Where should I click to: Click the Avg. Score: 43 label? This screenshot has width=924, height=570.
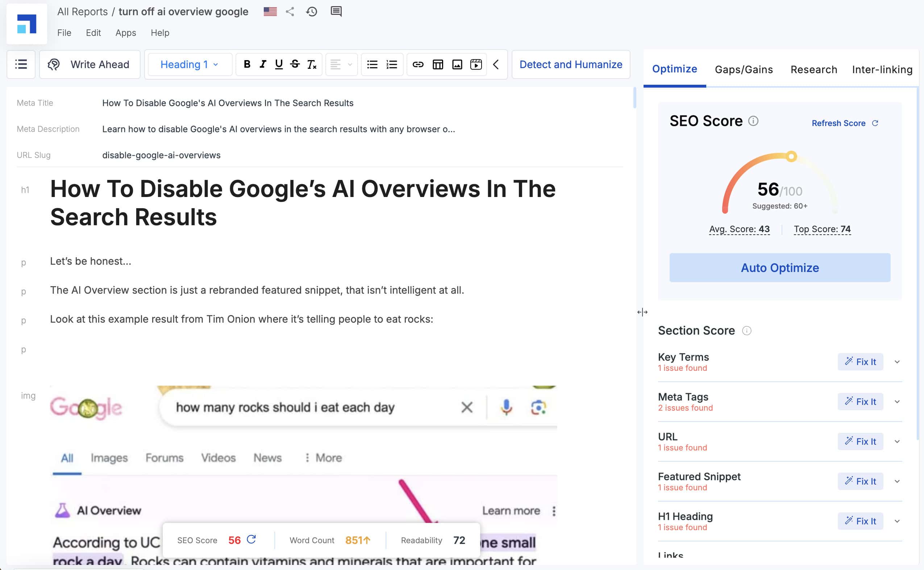(x=739, y=229)
